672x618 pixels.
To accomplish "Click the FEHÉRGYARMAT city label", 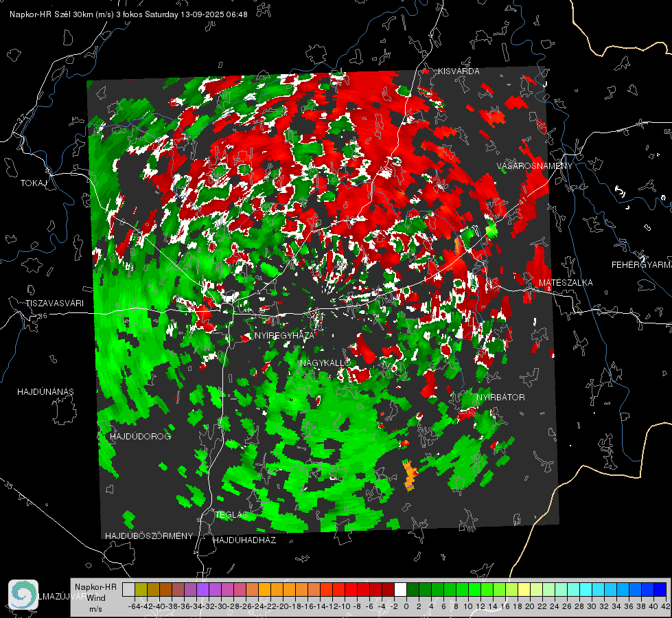I will [642, 265].
